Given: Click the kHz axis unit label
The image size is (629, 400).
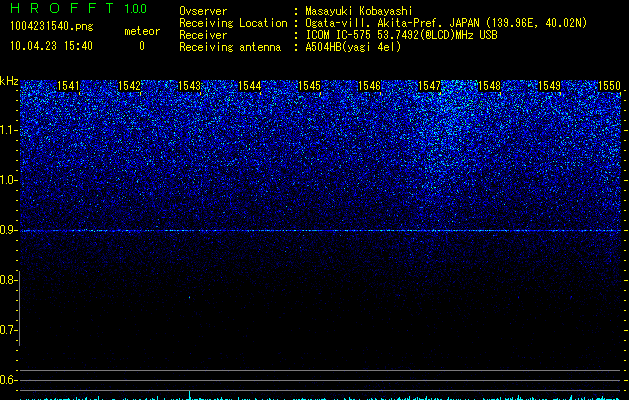Looking at the screenshot, I should click(x=9, y=81).
